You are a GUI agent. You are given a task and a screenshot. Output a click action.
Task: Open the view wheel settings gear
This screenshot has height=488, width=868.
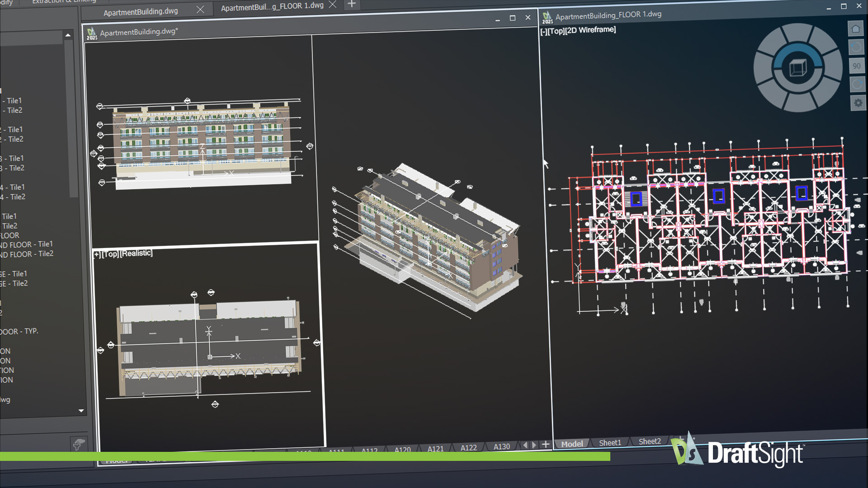(857, 103)
